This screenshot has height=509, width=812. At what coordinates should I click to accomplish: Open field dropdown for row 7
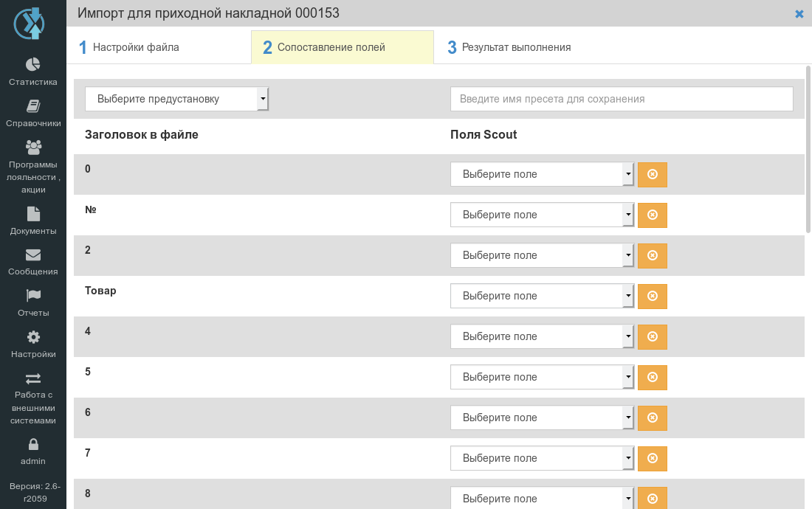(542, 458)
